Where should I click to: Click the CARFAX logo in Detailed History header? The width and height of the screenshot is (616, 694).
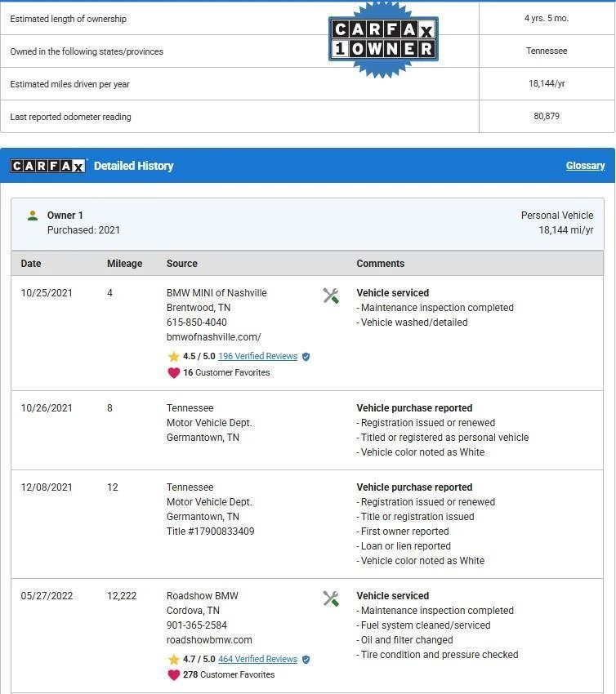(x=47, y=166)
